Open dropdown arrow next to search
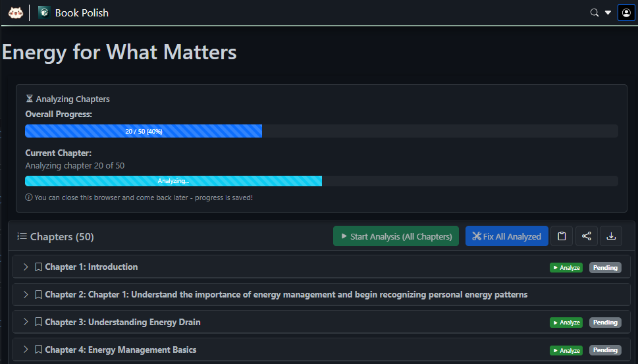 (608, 13)
